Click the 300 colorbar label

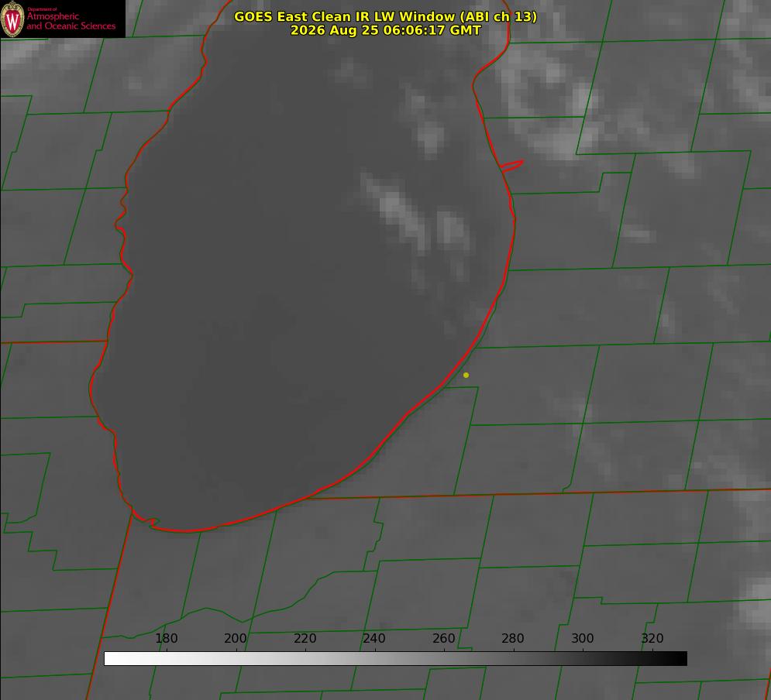583,638
